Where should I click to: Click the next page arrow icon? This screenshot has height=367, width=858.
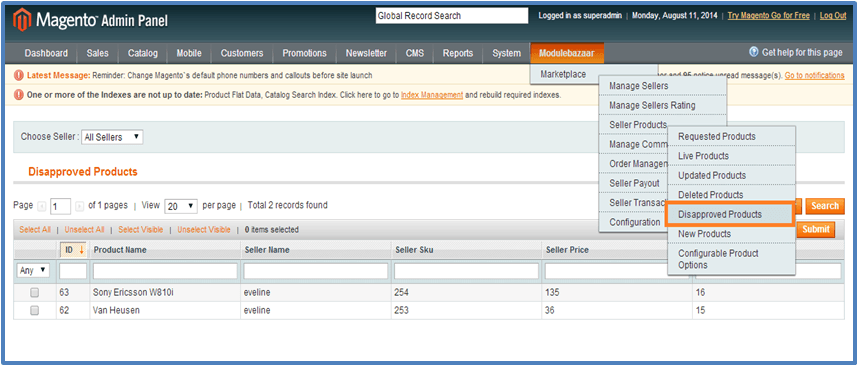point(79,206)
